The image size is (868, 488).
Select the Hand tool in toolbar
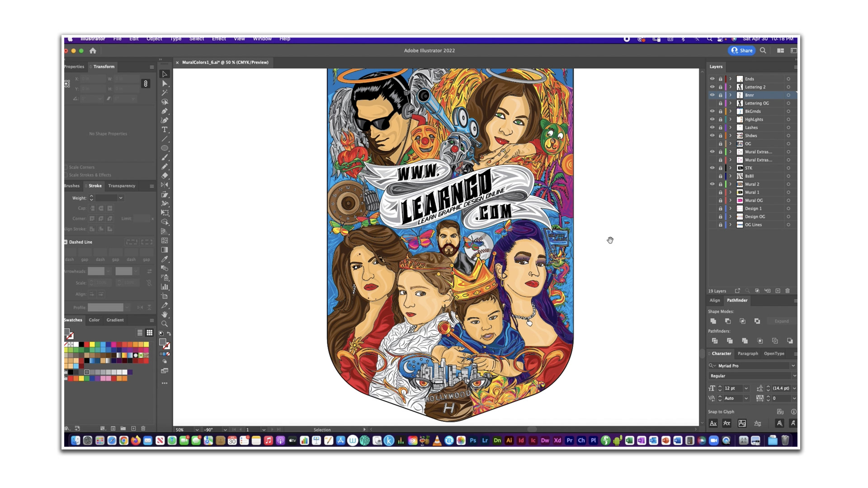tap(165, 314)
